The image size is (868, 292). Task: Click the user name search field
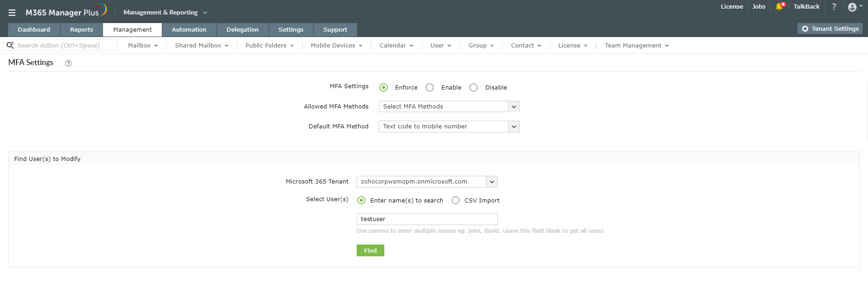tap(427, 219)
